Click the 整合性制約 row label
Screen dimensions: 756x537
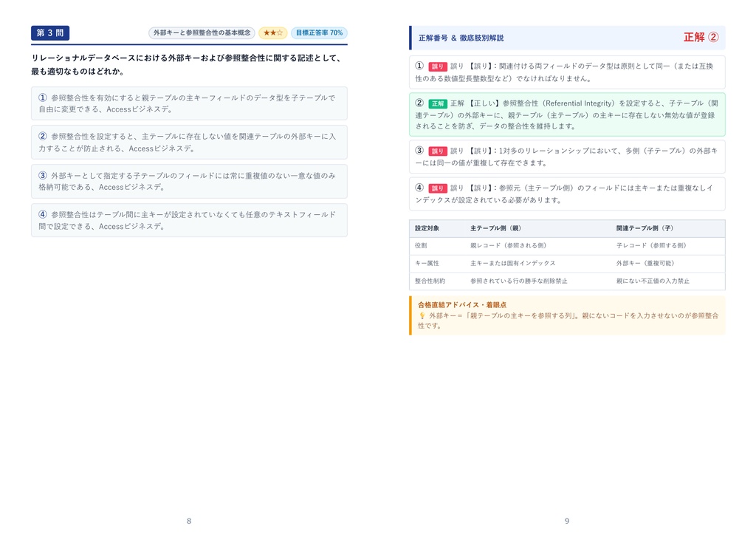coord(430,281)
